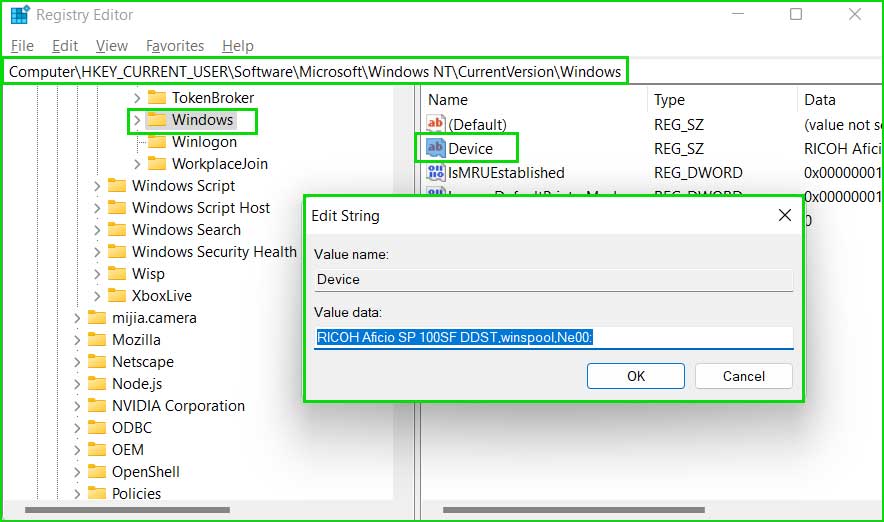Viewport: 884px width, 522px height.
Task: Open the Help menu
Action: (237, 46)
